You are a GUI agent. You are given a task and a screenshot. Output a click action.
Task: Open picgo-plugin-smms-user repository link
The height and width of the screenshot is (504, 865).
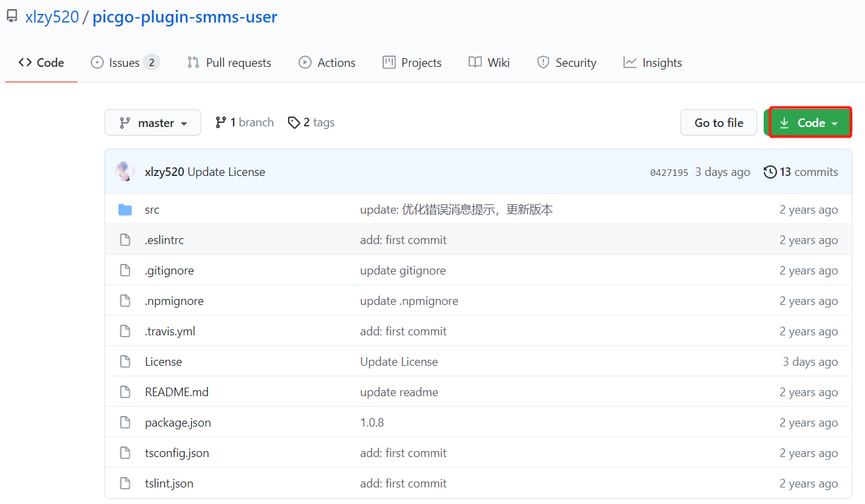coord(185,17)
